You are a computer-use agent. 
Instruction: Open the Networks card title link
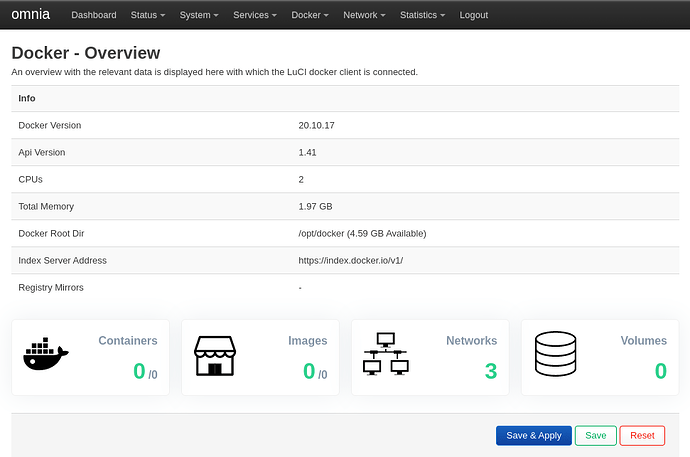point(471,340)
